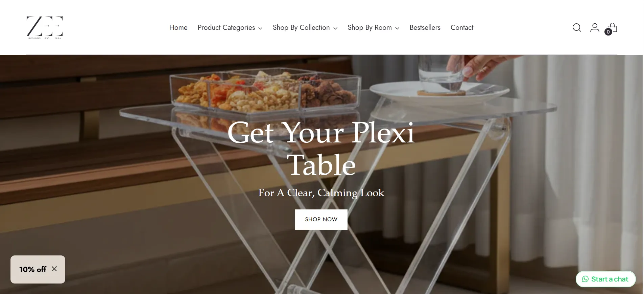This screenshot has width=644, height=294.
Task: Click the Get Your Plexi Table headline
Action: pos(321,149)
